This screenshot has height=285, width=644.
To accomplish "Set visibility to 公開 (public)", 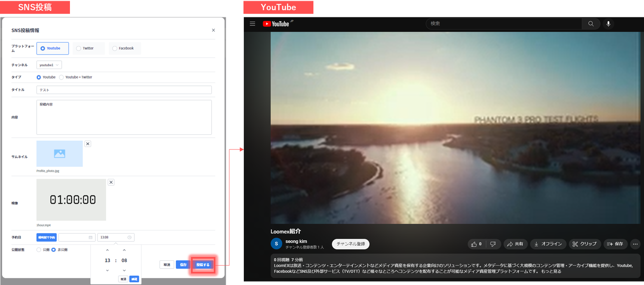I will click(39, 250).
